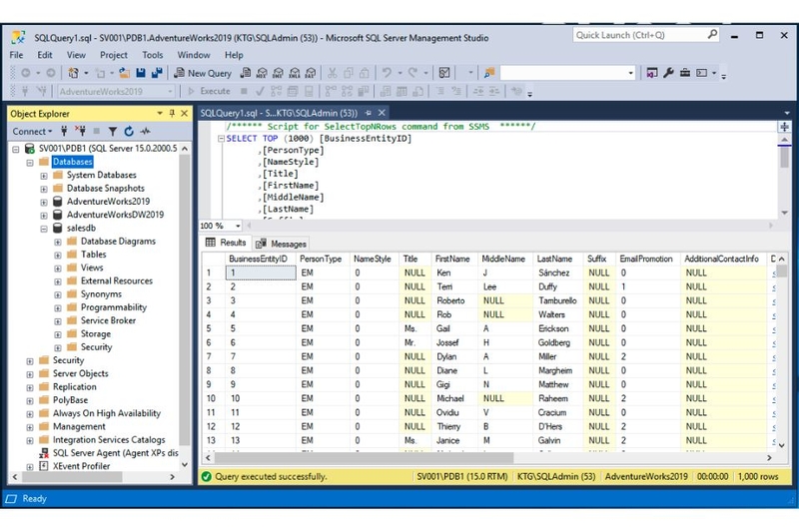Click the DMX query icon
The width and height of the screenshot is (799, 532).
click(x=278, y=73)
